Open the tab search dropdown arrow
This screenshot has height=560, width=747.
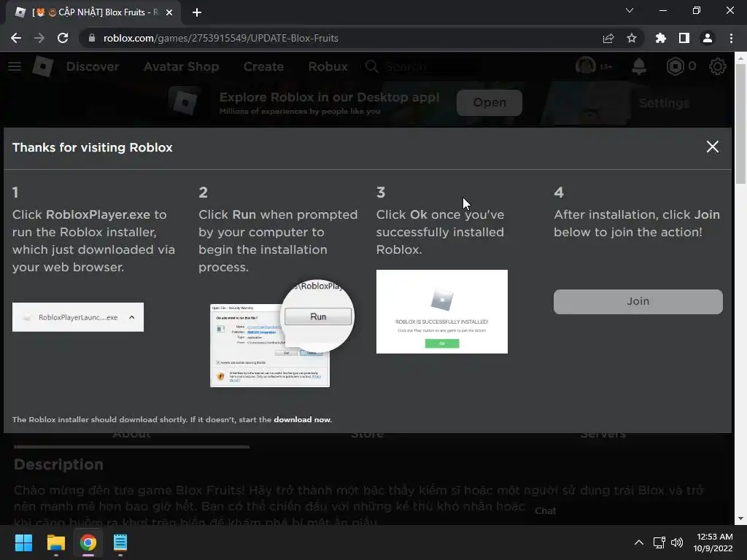point(630,10)
